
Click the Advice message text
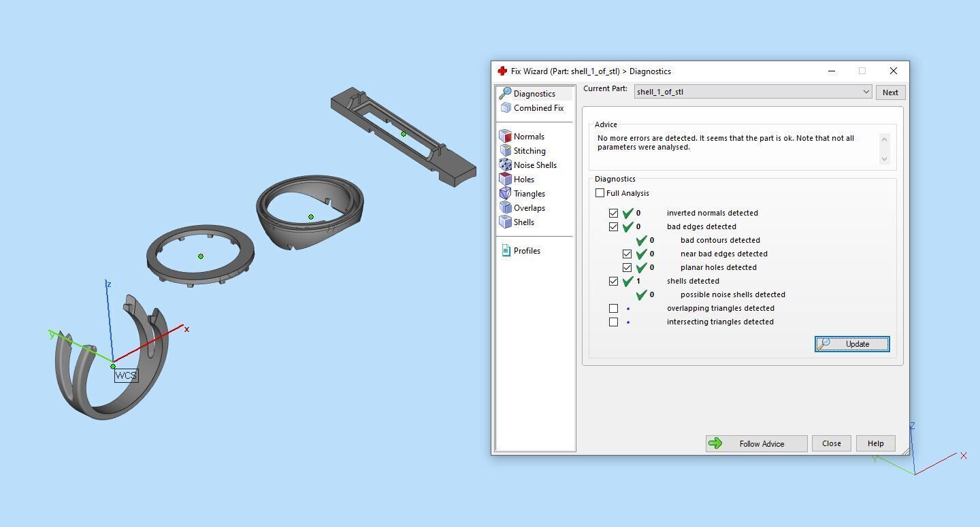[725, 143]
